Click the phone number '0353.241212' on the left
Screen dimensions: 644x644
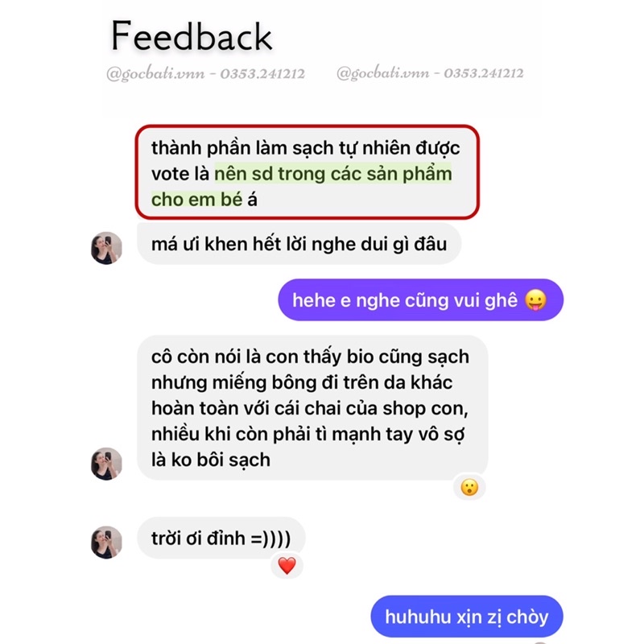[262, 74]
